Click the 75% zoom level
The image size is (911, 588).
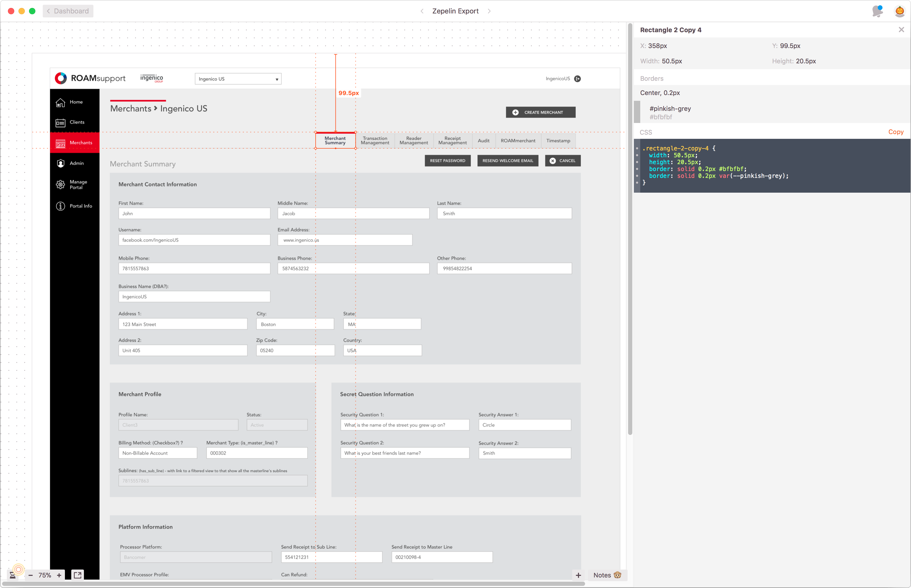[x=45, y=575]
